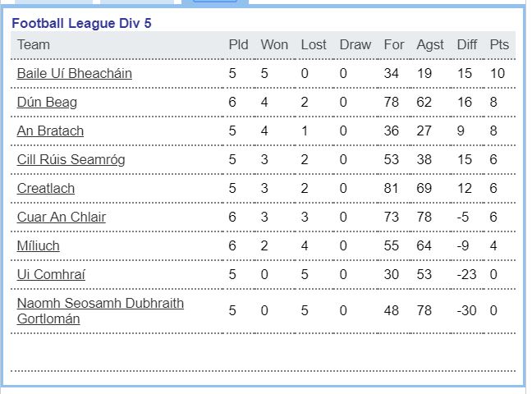Click the Football League Div 5 heading
This screenshot has width=532, height=394.
point(81,24)
